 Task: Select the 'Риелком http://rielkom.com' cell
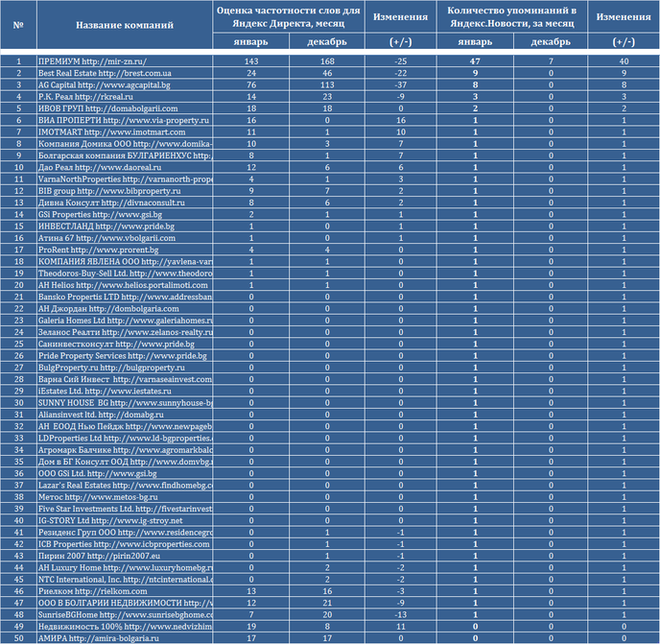[x=125, y=592]
